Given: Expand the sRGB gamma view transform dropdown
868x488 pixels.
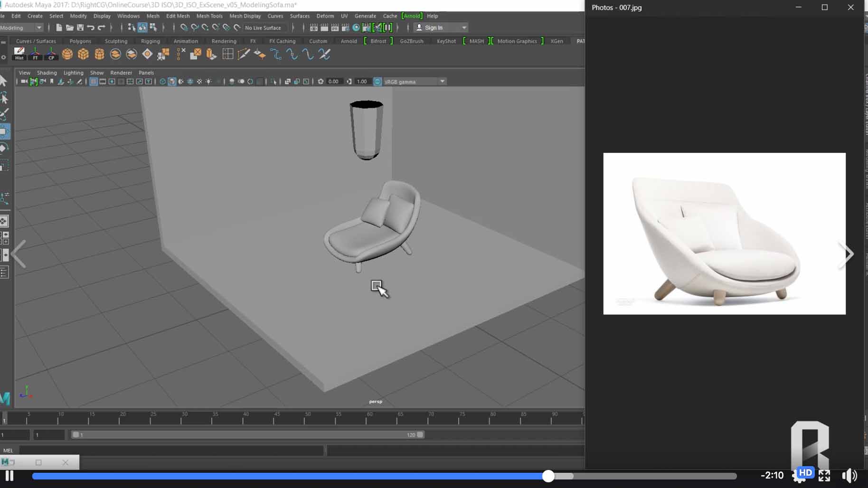Looking at the screenshot, I should click(442, 82).
